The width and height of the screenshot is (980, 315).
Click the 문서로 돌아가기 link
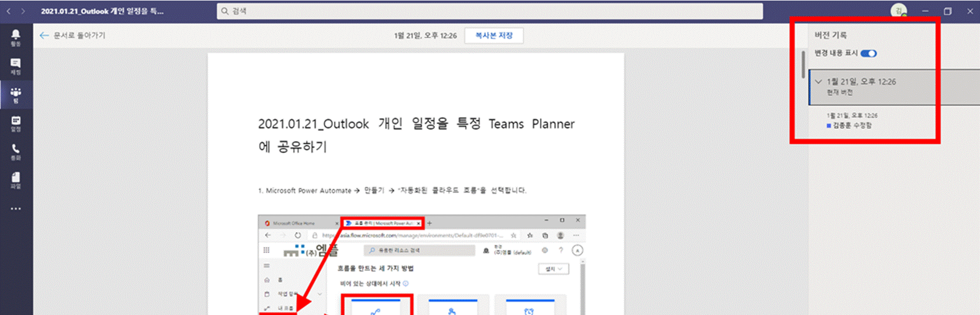(79, 35)
